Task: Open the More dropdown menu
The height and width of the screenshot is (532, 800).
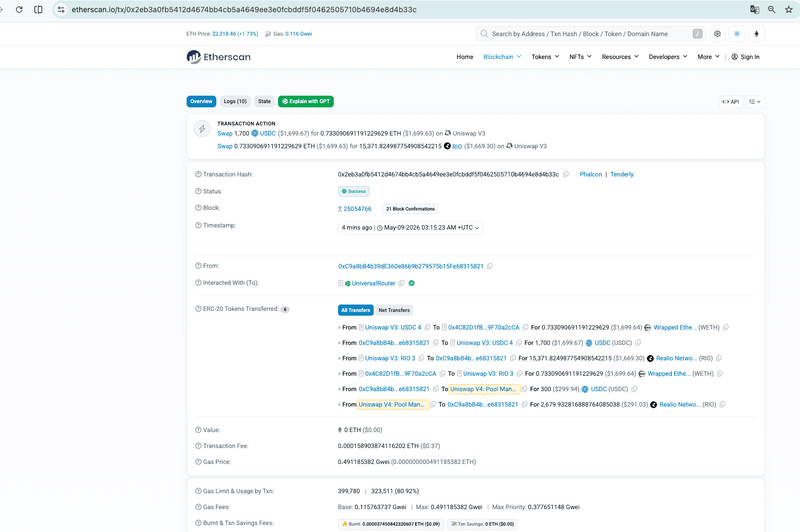Action: pos(709,57)
